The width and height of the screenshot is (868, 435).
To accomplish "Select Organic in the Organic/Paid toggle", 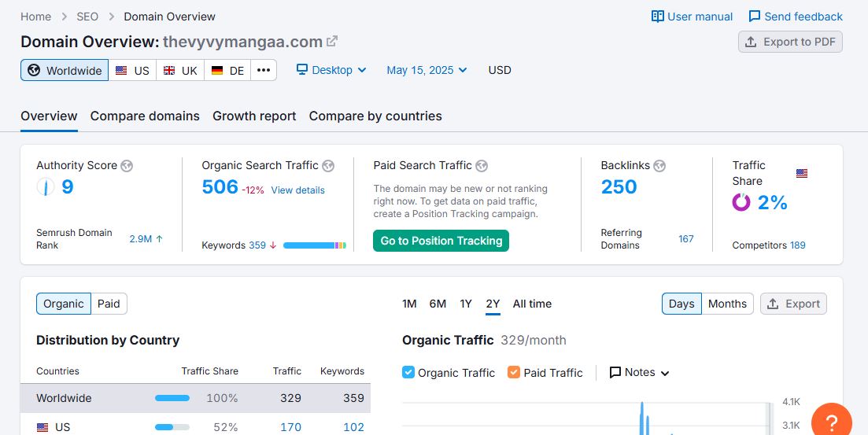I will 64,304.
